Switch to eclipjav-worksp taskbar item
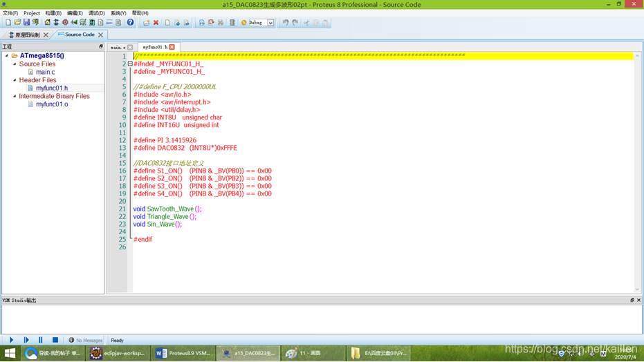This screenshot has width=644, height=362. click(x=118, y=353)
